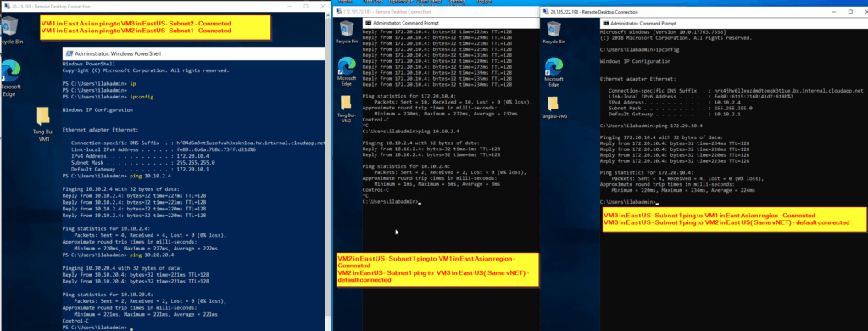Launch Microsoft Edge in the 20.2.9.193 desktop
Screen dimensions: 868x331
(x=12, y=79)
